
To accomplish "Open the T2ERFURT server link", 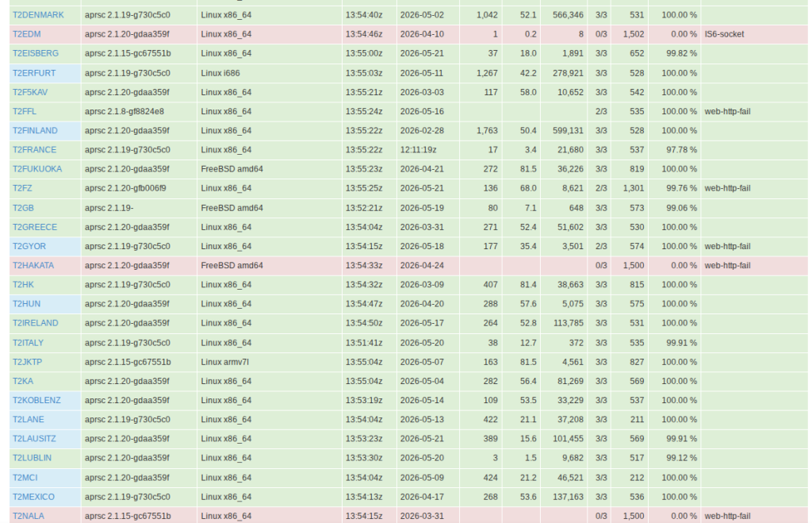I will click(34, 73).
